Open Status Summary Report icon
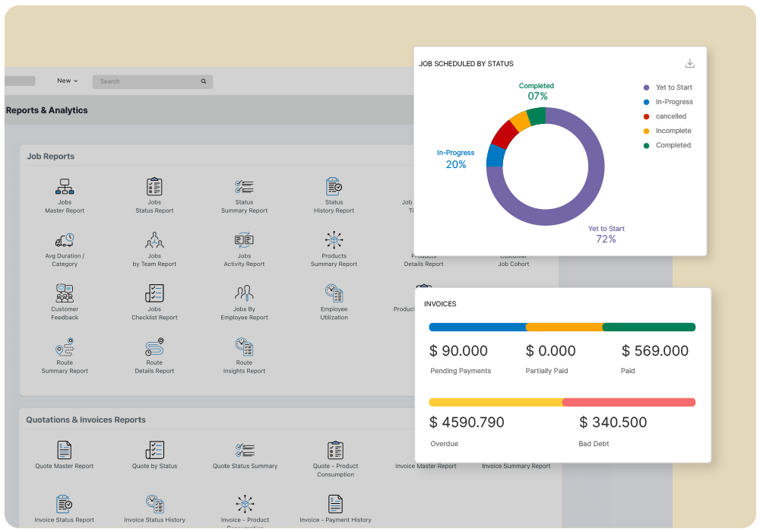760x532 pixels. click(244, 187)
